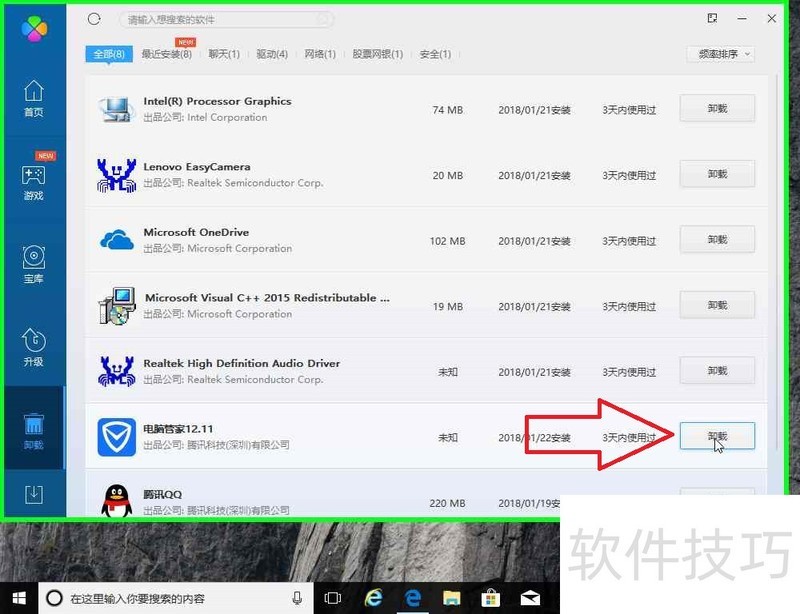Click the window skin/feedback icon in title bar

(713, 18)
